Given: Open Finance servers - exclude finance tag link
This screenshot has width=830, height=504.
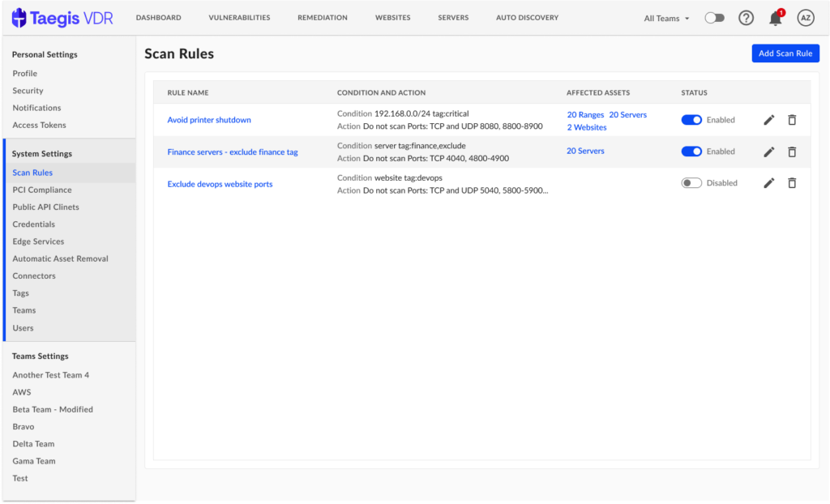Looking at the screenshot, I should [233, 152].
